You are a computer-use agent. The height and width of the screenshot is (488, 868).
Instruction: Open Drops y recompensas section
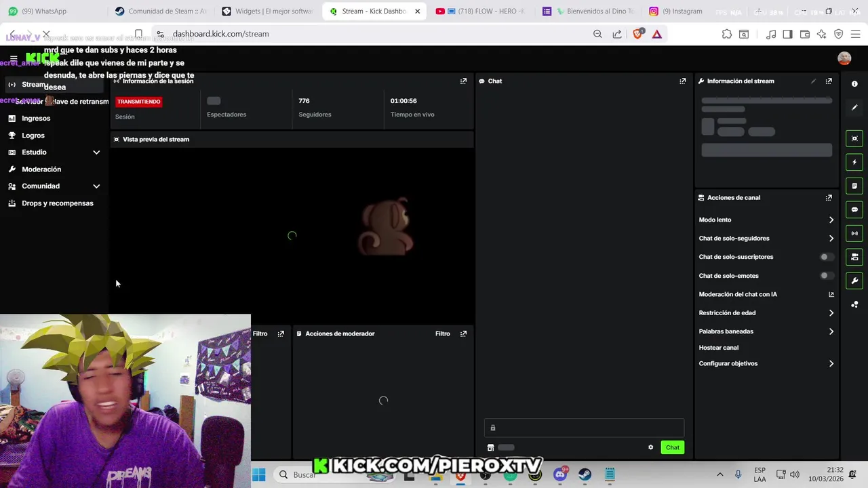58,203
